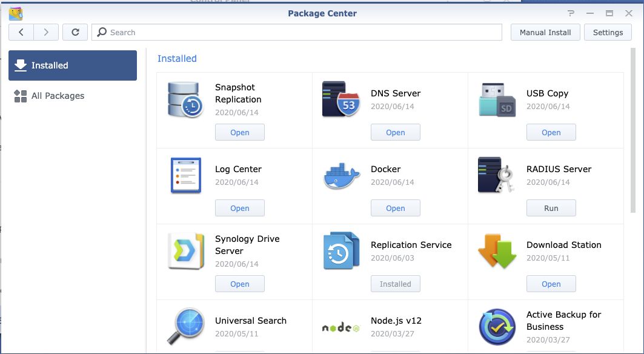The height and width of the screenshot is (354, 644).
Task: Open Snapshot Replication with its Open button
Action: coord(240,132)
